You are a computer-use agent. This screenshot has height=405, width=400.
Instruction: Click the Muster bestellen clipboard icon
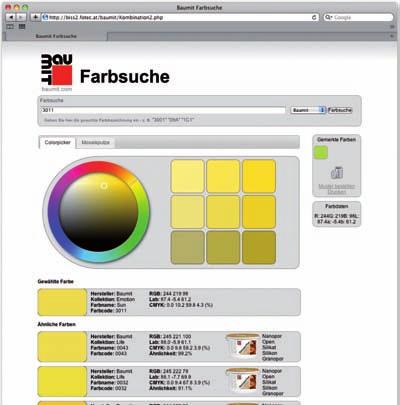337,173
